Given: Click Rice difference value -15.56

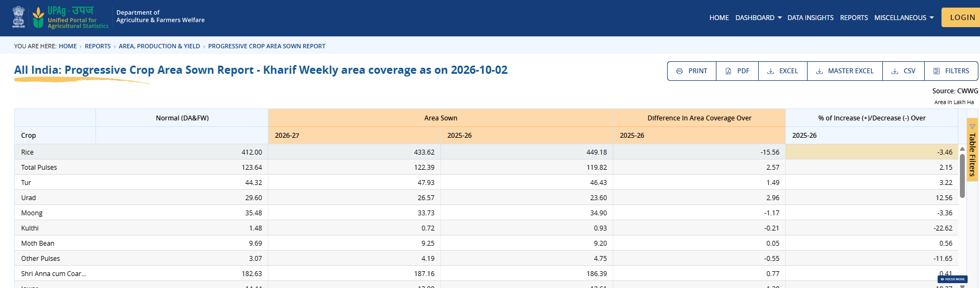Looking at the screenshot, I should tap(770, 152).
